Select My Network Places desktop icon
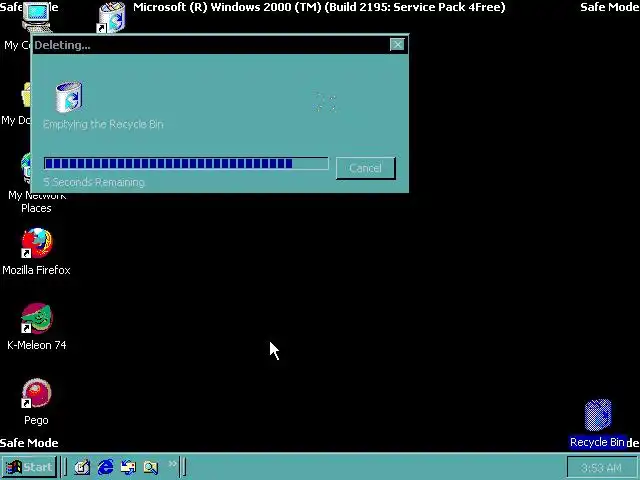The width and height of the screenshot is (640, 480). click(x=26, y=168)
